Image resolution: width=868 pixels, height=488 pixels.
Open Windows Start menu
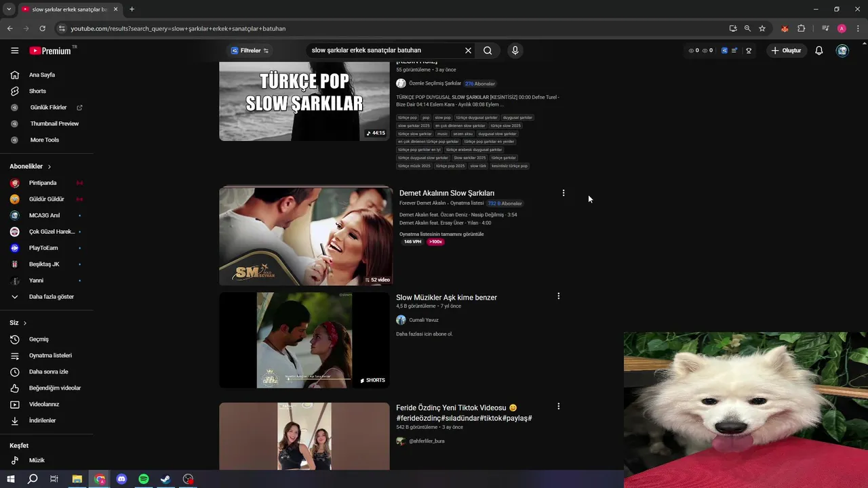11,479
